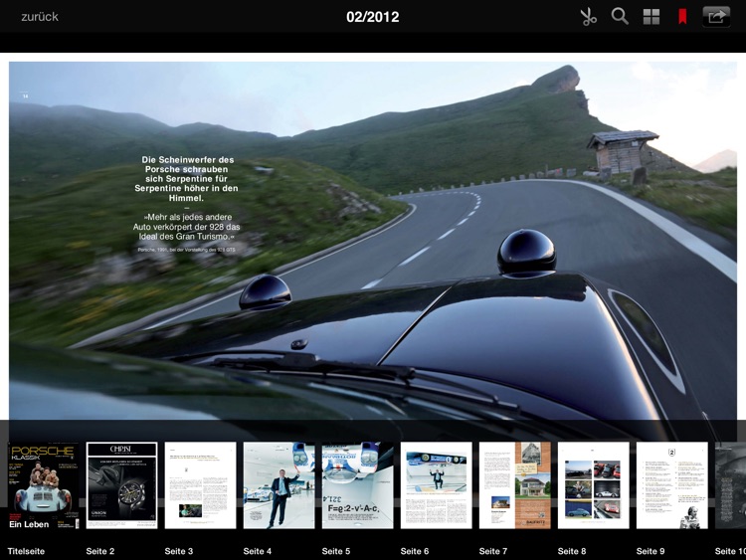Click the Seite 8 label
The image size is (746, 560).
click(x=572, y=551)
